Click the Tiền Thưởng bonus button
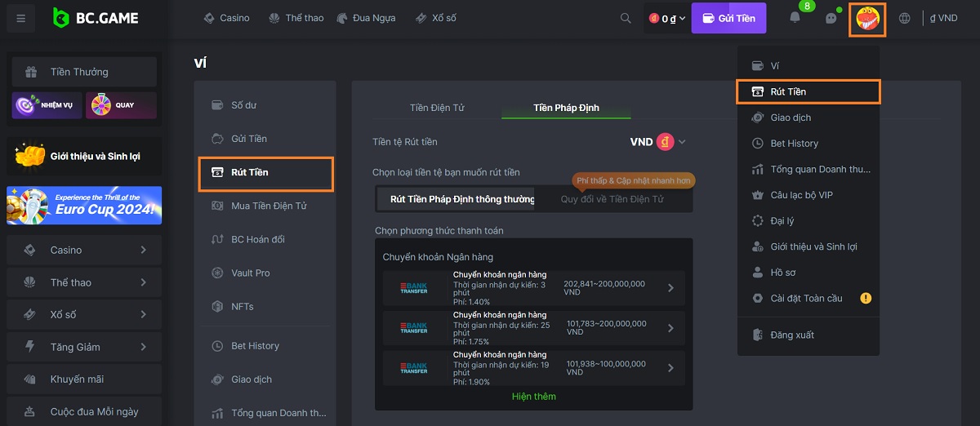Image resolution: width=980 pixels, height=426 pixels. (84, 72)
